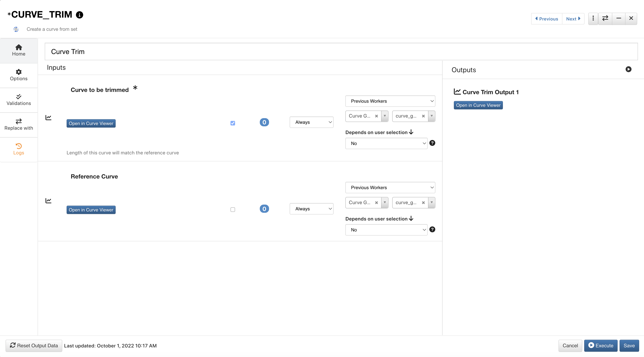Click the swap arrows icon in top toolbar
This screenshot has height=357, width=644.
click(x=605, y=19)
